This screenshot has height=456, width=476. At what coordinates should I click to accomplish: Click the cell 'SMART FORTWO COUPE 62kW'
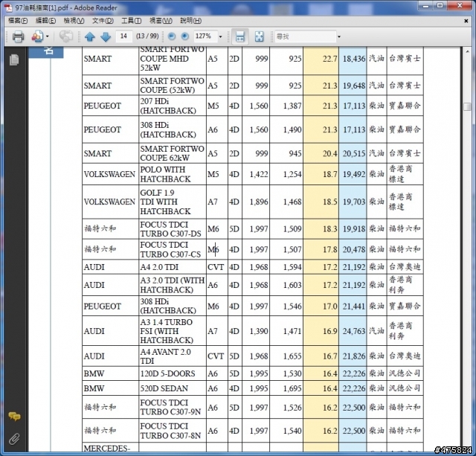(x=173, y=153)
